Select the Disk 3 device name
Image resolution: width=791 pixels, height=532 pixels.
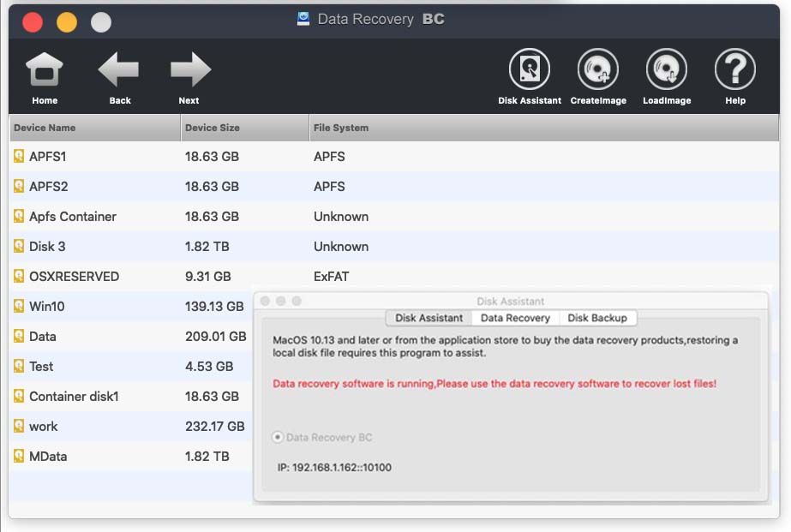(x=47, y=246)
